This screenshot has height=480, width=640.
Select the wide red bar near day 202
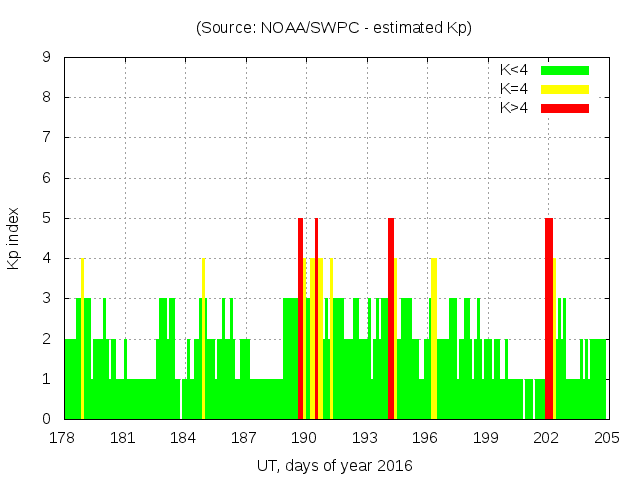(549, 320)
